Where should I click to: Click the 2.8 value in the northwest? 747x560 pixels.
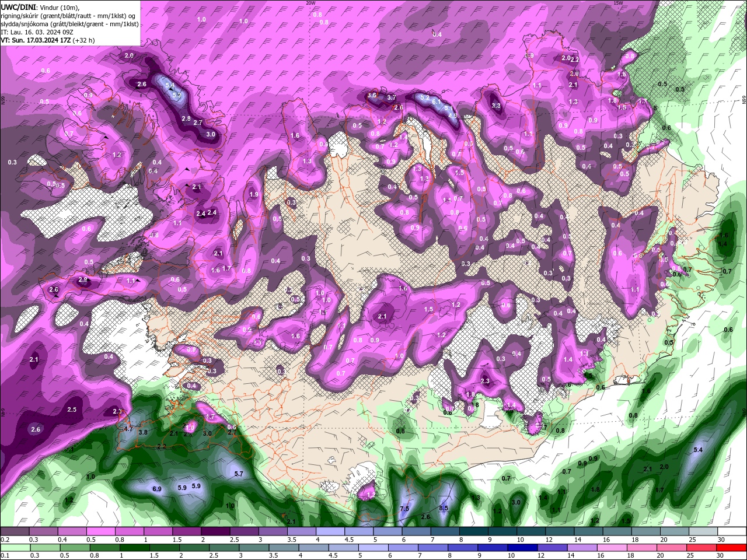186,118
